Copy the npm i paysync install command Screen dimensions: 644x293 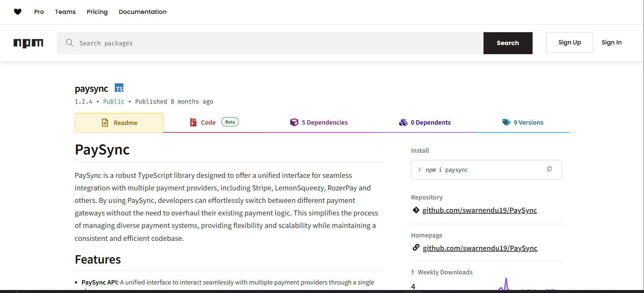pyautogui.click(x=549, y=169)
